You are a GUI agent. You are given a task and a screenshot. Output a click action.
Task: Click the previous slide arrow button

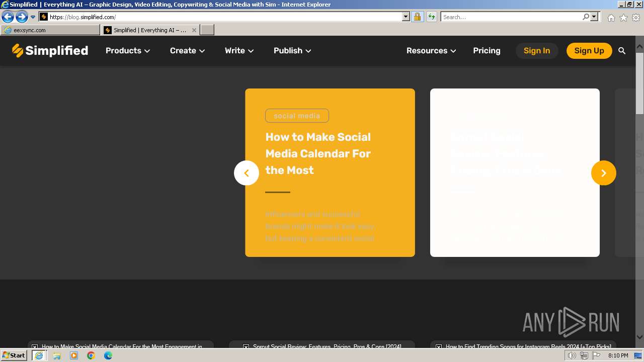[247, 173]
